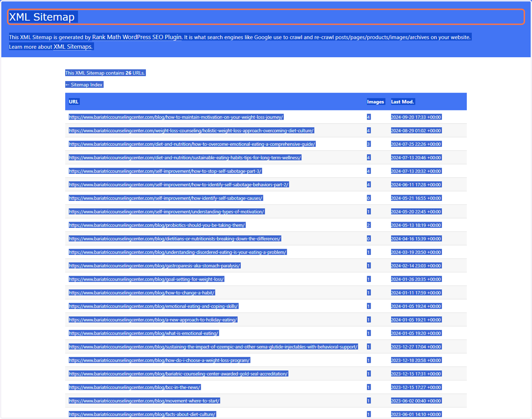Open the XML Sitemaps learn more link

73,47
